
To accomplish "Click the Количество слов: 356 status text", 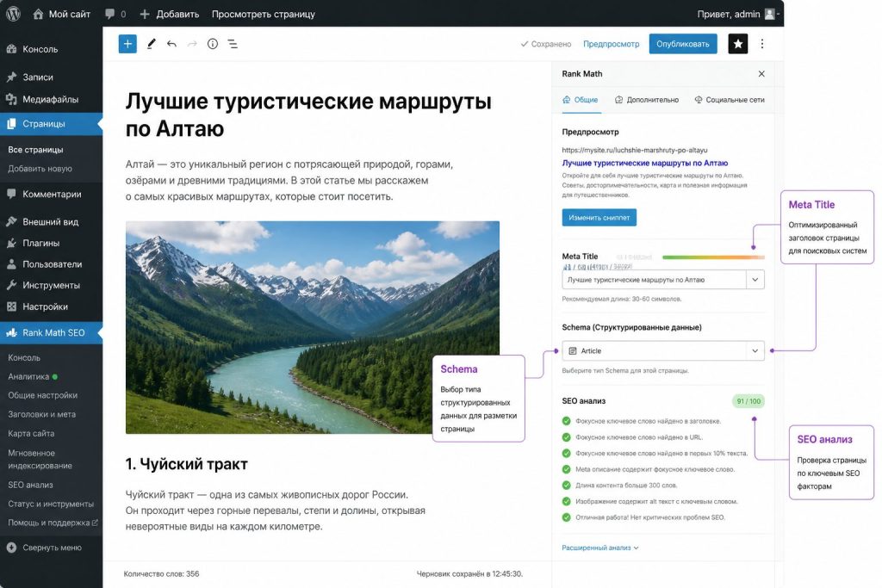I will click(161, 574).
